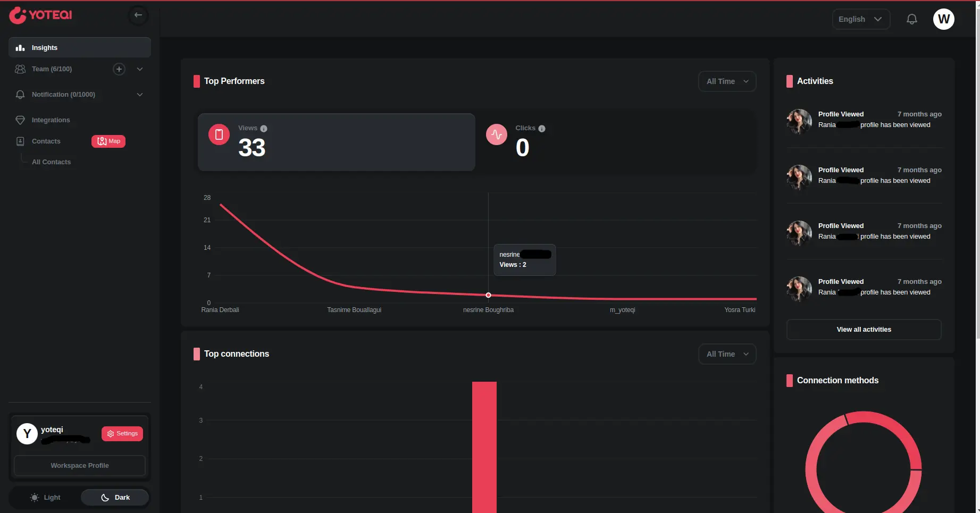Viewport: 980px width, 513px height.
Task: Open the Insights menu item
Action: point(80,48)
